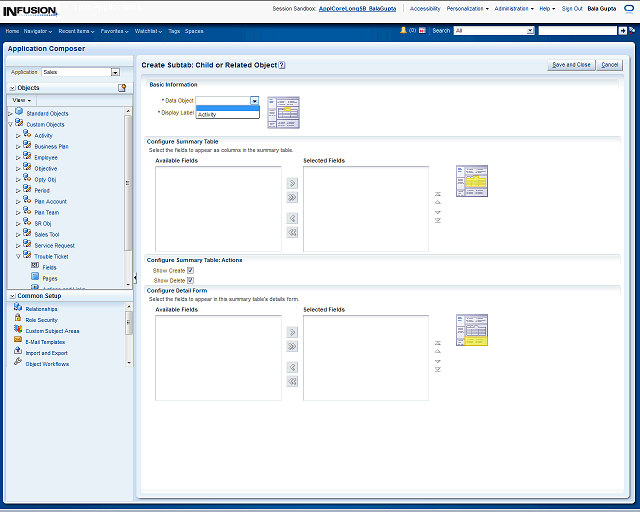Viewport: 640px width, 512px height.
Task: Click move-selected-right arrow in Detail Form shuttle
Action: (x=292, y=332)
